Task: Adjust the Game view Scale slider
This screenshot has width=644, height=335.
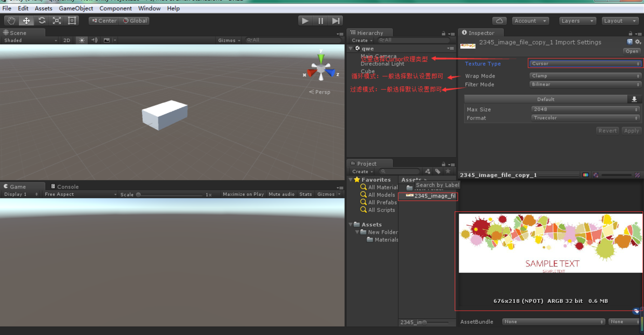Action: pyautogui.click(x=139, y=195)
